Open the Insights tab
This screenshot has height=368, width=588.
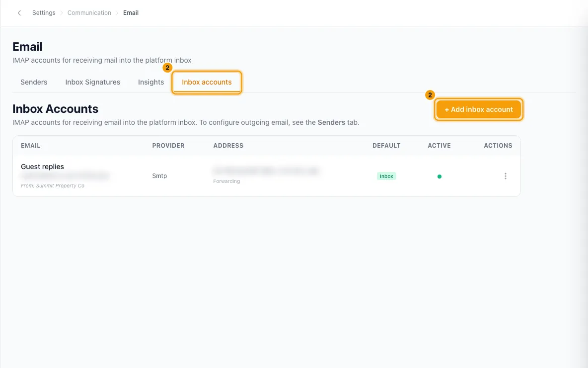tap(151, 82)
